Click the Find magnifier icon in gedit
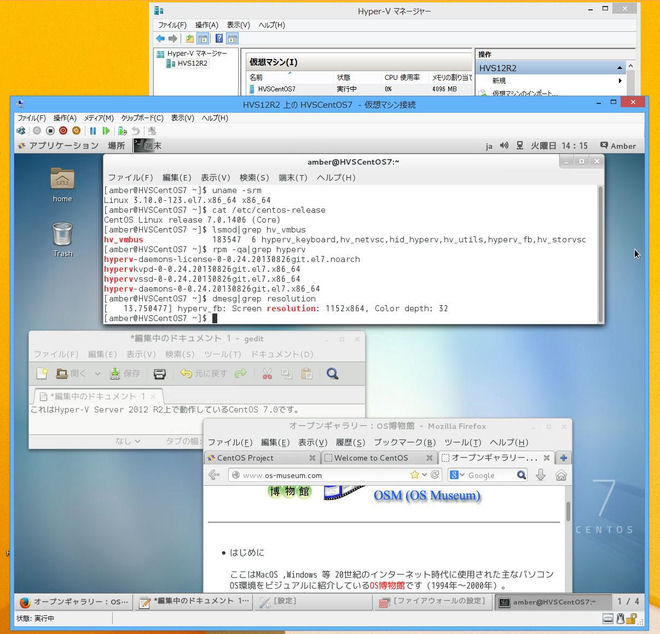 click(x=333, y=374)
